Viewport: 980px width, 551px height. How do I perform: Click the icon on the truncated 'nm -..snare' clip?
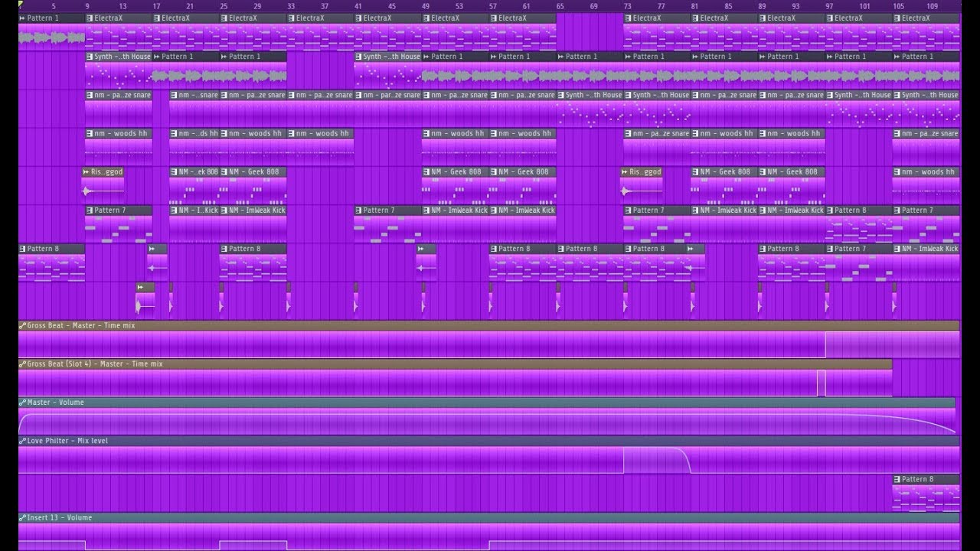click(x=174, y=95)
